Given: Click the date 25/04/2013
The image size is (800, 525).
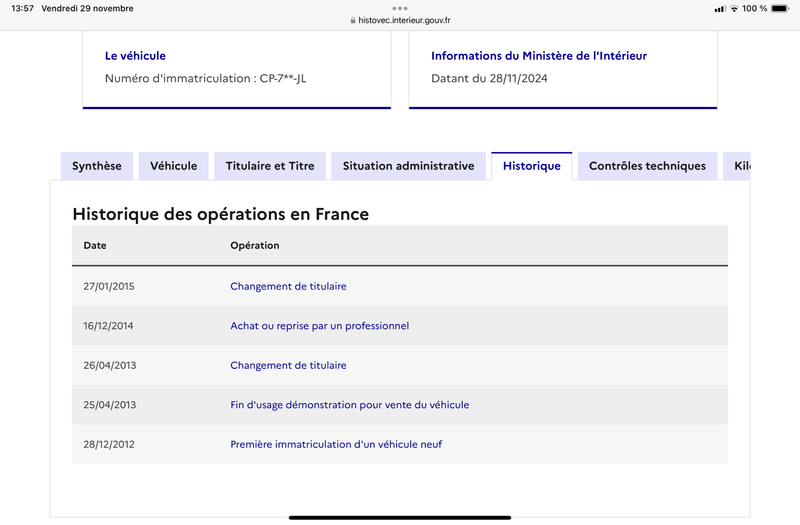Looking at the screenshot, I should (110, 405).
